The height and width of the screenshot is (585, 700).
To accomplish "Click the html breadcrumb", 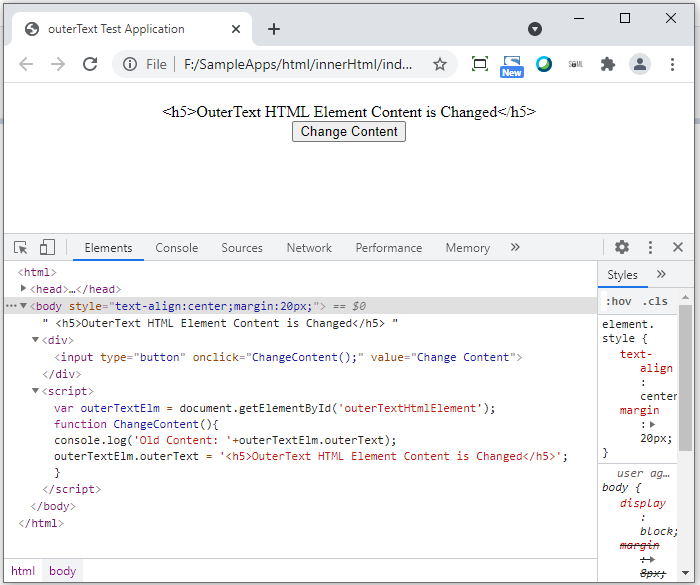I will pos(23,570).
